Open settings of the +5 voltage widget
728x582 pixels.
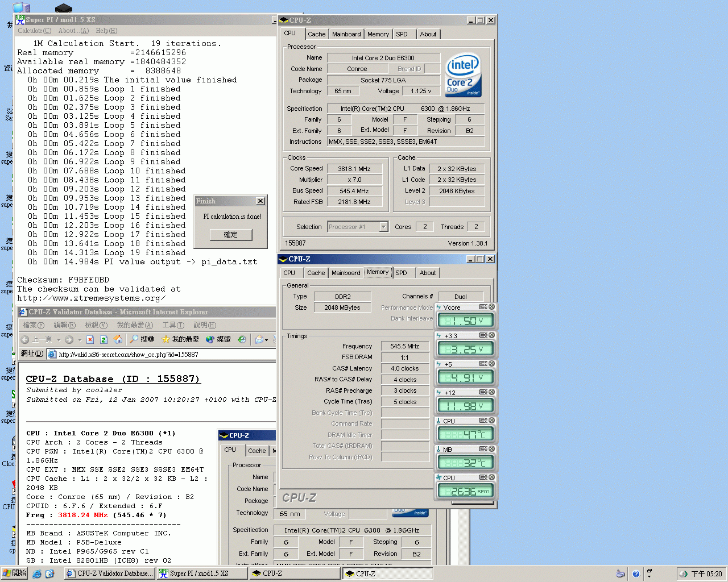point(482,364)
